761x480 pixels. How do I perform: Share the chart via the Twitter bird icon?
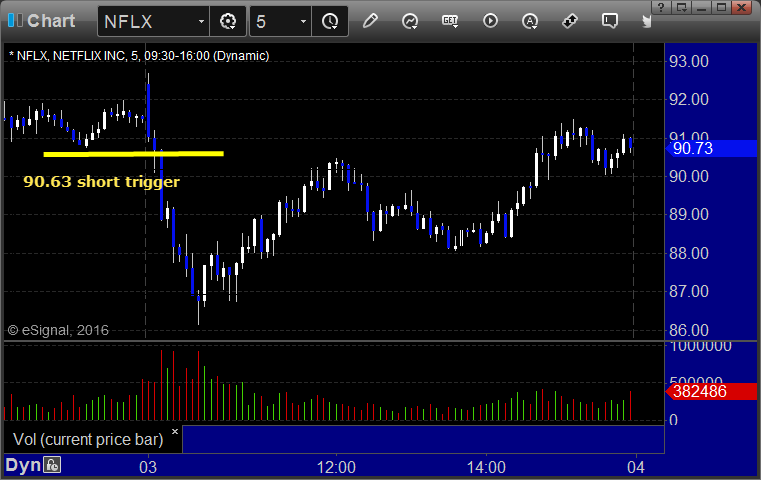click(x=646, y=21)
